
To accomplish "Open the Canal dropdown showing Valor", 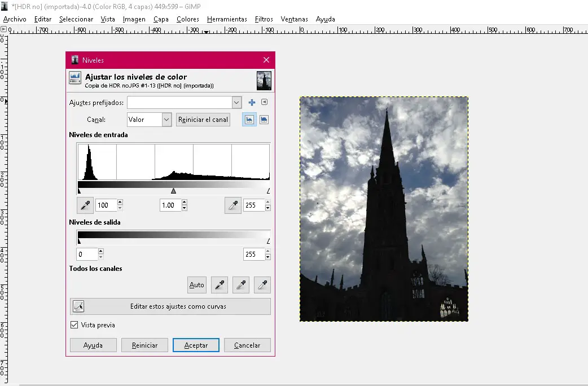I will [x=166, y=120].
